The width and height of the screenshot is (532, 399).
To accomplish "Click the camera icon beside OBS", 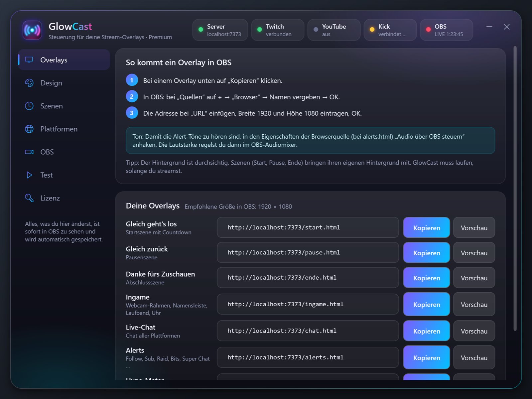I will [x=29, y=152].
